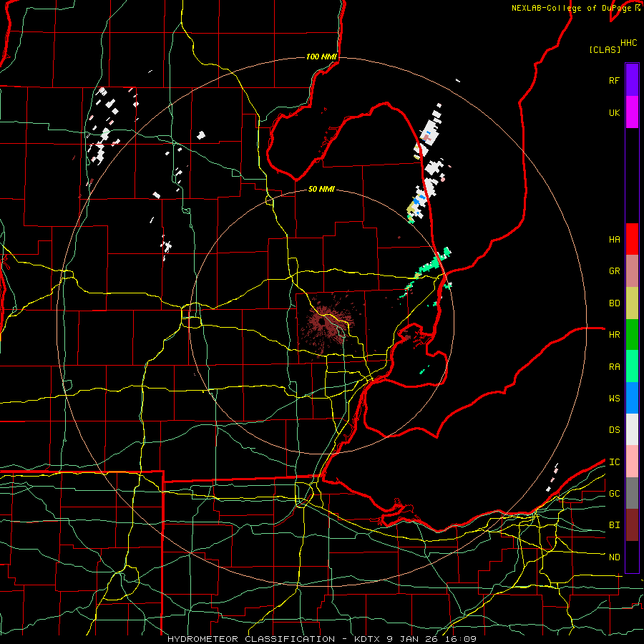Click the "DS" legend label
The width and height of the screenshot is (644, 644).
click(x=614, y=430)
